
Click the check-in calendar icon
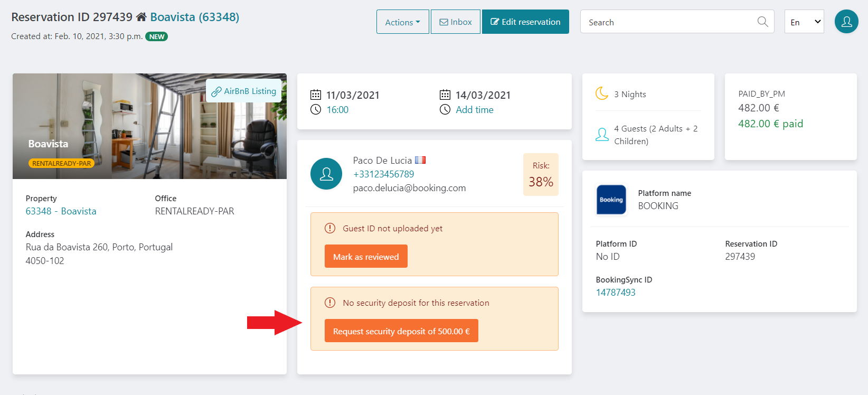point(316,95)
